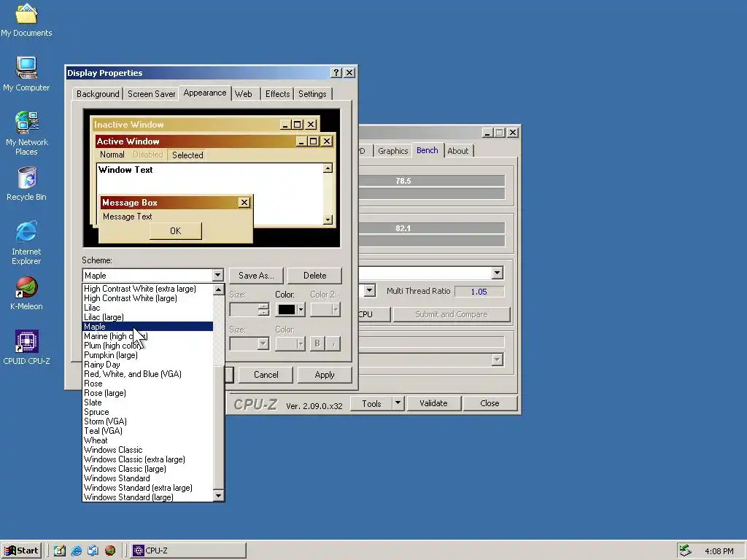This screenshot has height=560, width=747.
Task: Select the K-Meleon desktop shortcut
Action: click(x=26, y=293)
